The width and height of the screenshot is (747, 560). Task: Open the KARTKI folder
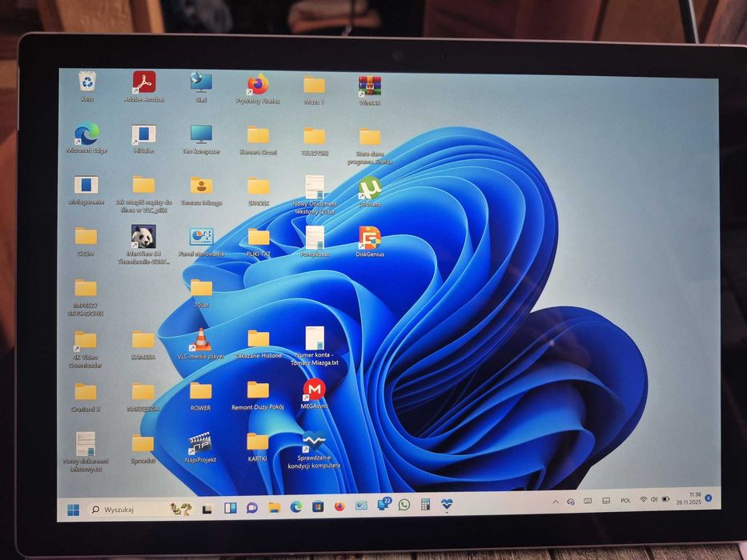click(x=257, y=446)
